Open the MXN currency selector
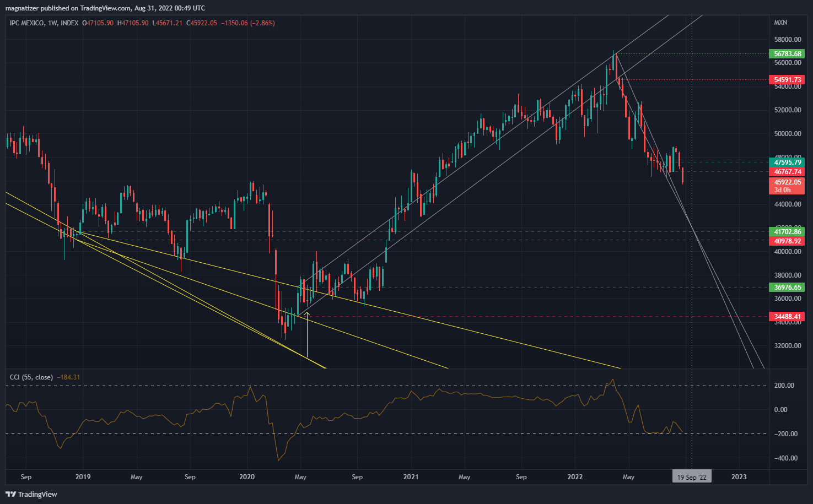Screen dimensions: 813x504 [x=780, y=23]
